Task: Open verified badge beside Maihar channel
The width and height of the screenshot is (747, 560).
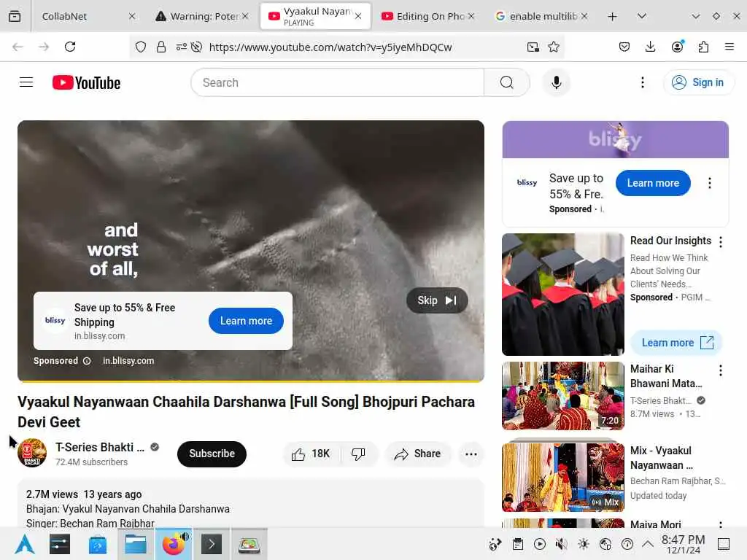Action: (701, 400)
